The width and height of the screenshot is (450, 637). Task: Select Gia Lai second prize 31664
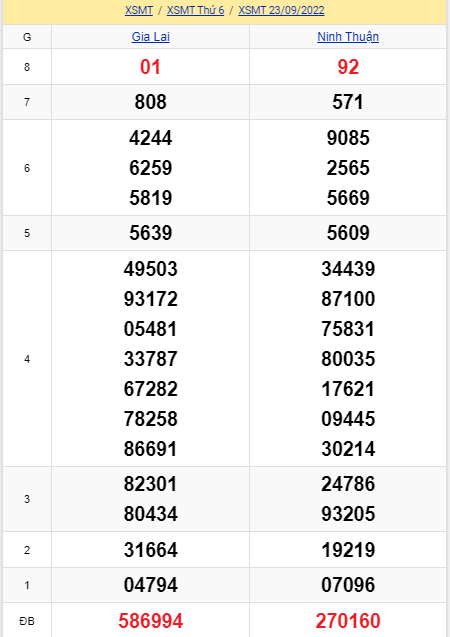pos(151,550)
